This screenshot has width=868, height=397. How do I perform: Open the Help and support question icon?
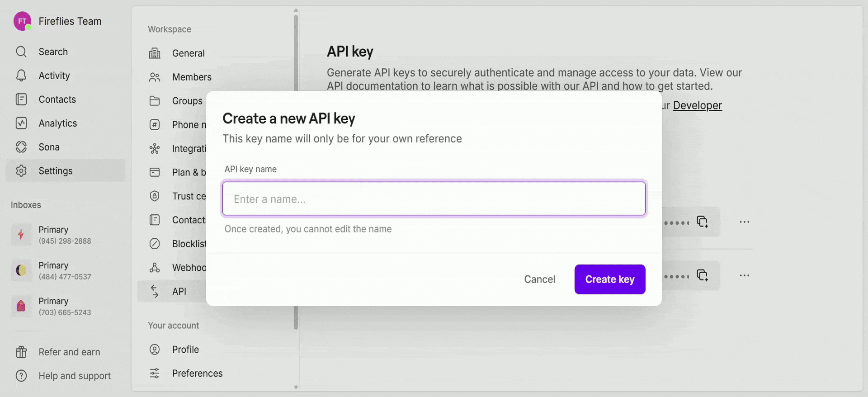(21, 376)
